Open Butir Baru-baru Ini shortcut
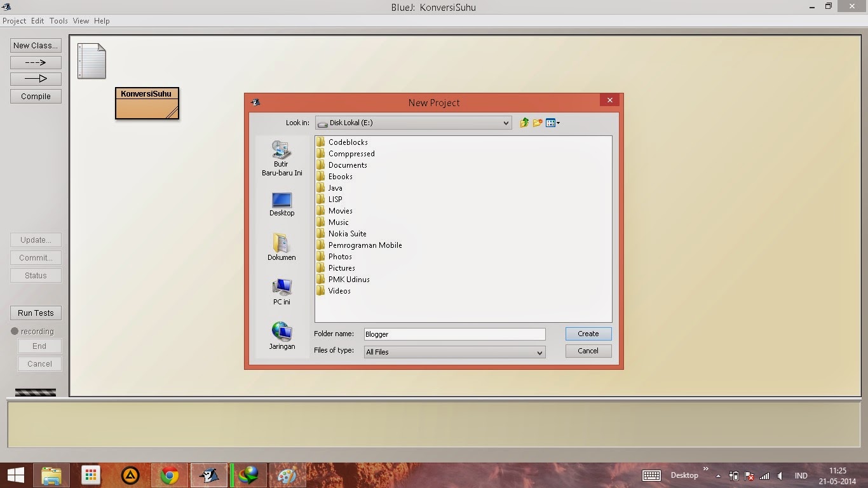Image resolution: width=868 pixels, height=488 pixels. point(281,158)
